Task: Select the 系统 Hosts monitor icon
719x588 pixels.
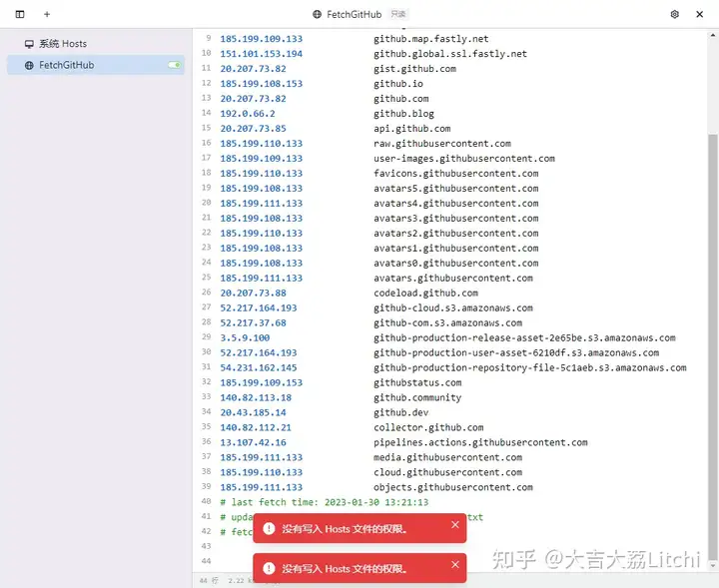Action: tap(29, 44)
